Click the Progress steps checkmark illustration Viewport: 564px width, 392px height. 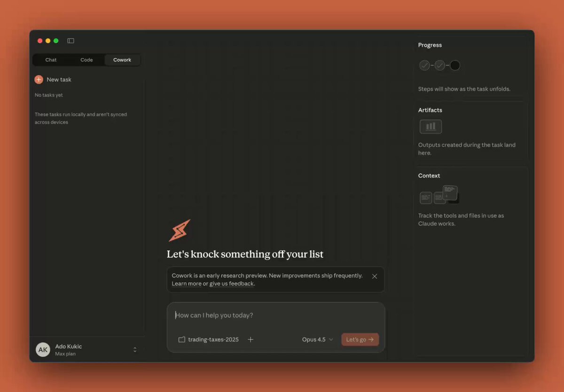pyautogui.click(x=439, y=65)
